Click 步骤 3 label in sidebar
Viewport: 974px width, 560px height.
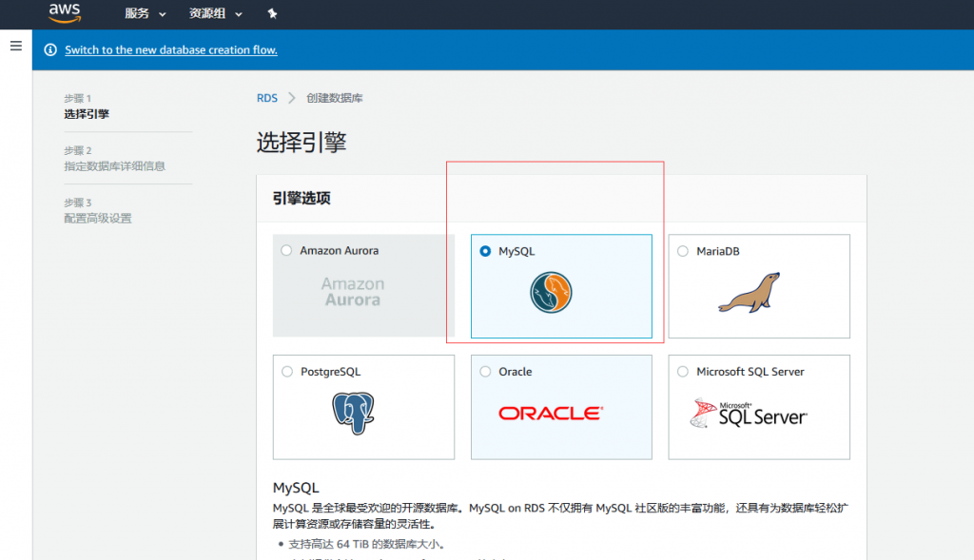[78, 203]
